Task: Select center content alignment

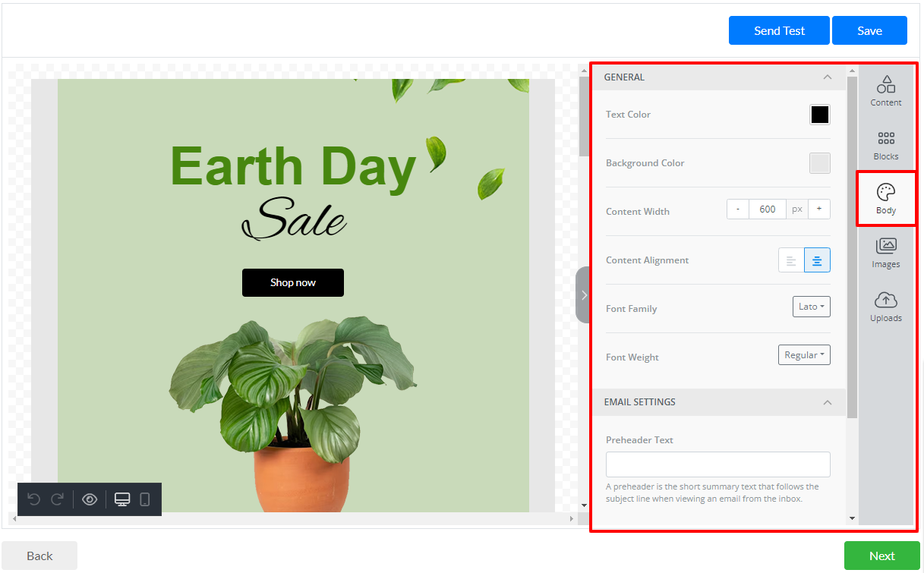Action: pyautogui.click(x=817, y=260)
